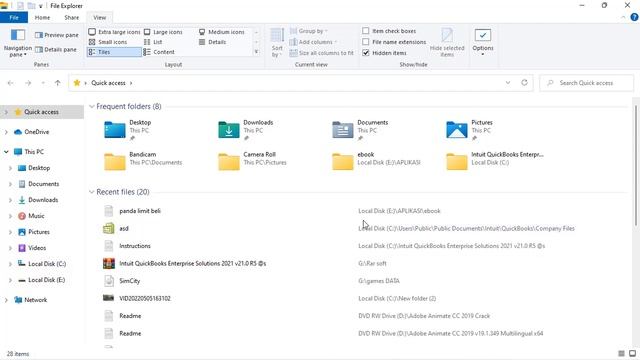
Task: Open Options in the ribbon
Action: pos(483,42)
